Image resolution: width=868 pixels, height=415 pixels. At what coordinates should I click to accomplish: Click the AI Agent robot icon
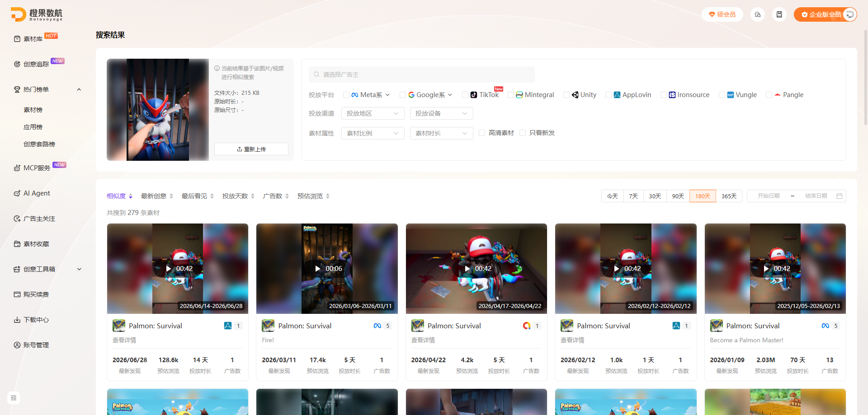pyautogui.click(x=17, y=193)
